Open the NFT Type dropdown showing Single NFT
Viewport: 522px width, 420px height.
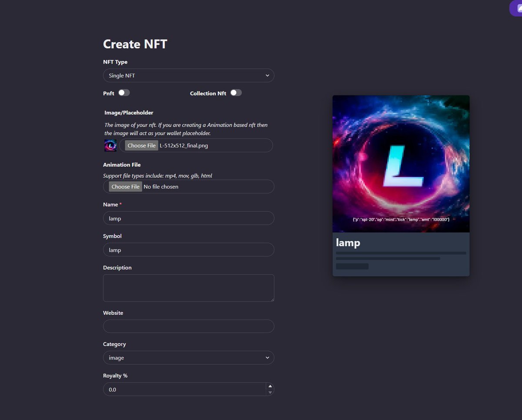[188, 76]
